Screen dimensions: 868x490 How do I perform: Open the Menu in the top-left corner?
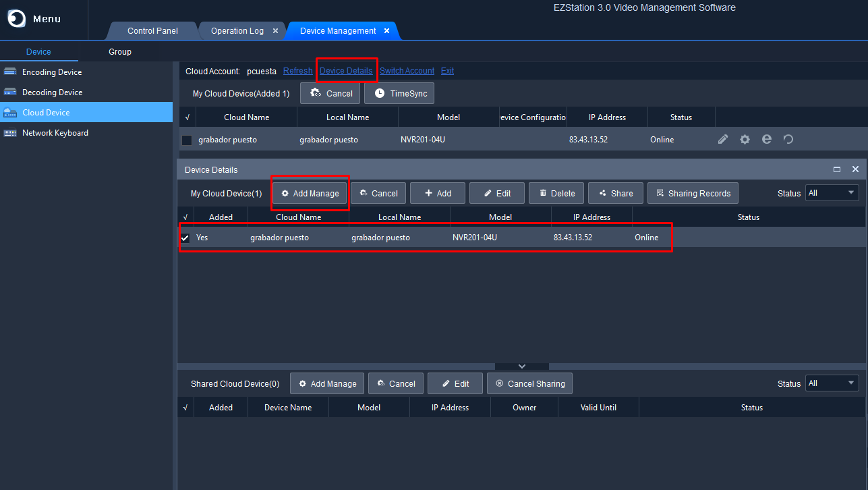tap(30, 18)
